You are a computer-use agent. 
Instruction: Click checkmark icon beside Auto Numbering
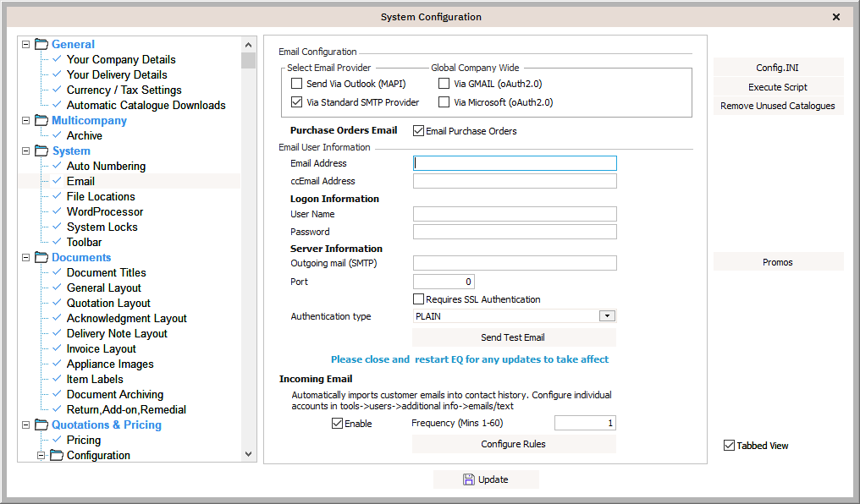57,165
